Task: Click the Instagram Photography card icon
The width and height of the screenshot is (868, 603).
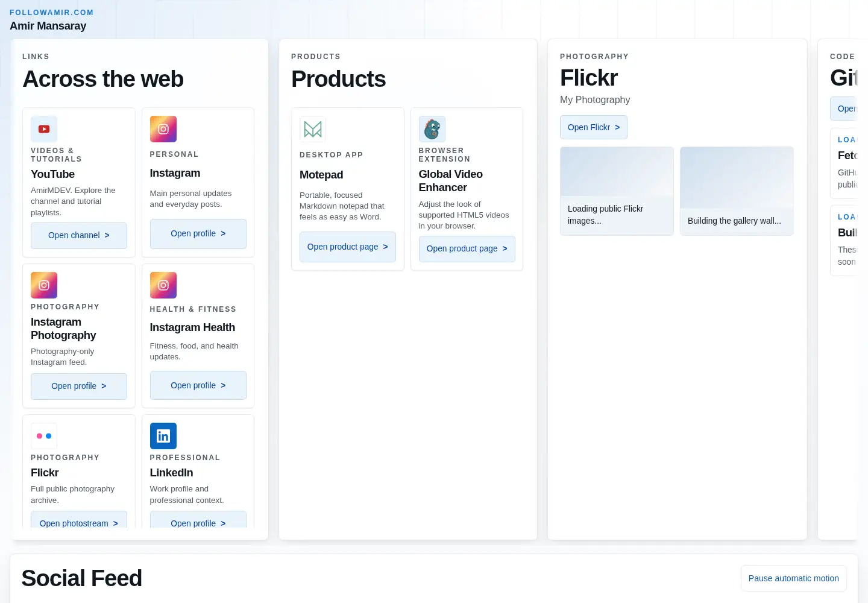Action: 44,285
